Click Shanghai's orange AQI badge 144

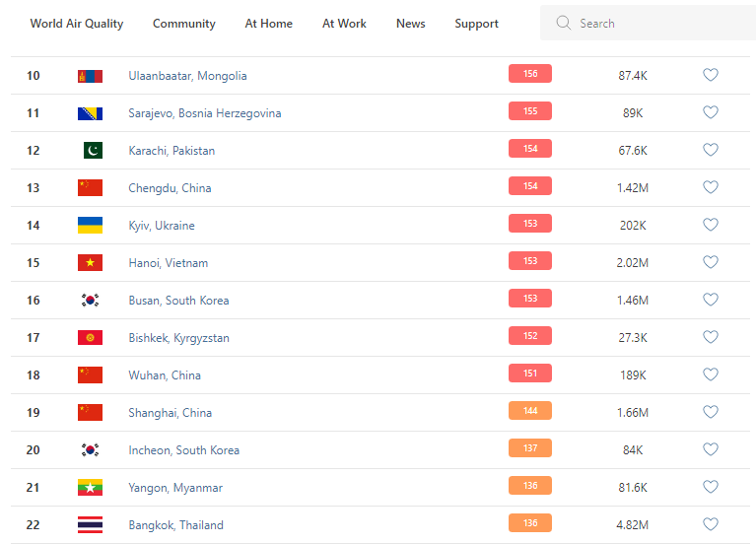click(x=530, y=410)
